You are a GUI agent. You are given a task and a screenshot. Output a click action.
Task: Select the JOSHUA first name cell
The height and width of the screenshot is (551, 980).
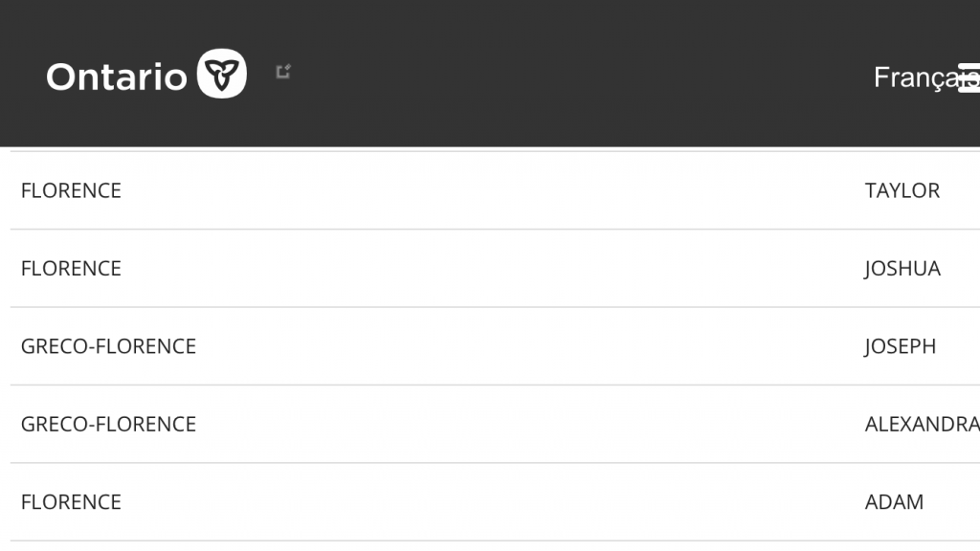(902, 269)
